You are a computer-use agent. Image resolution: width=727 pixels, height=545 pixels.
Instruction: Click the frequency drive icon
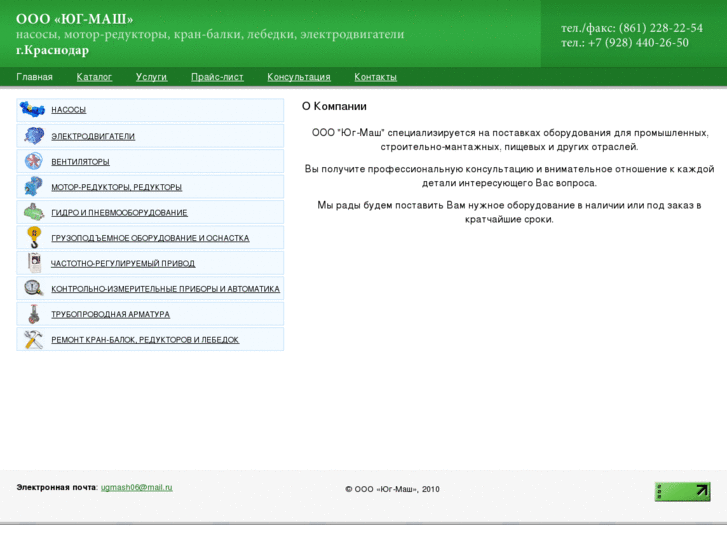point(34,263)
